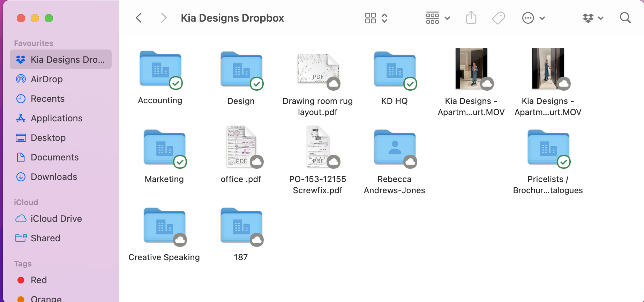
Task: Go back with the left chevron
Action: pos(139,18)
